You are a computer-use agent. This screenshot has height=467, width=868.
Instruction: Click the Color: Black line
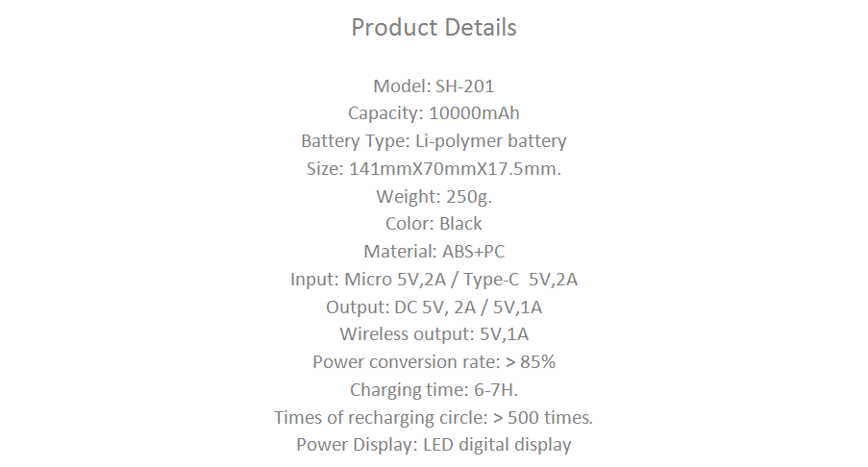434,224
